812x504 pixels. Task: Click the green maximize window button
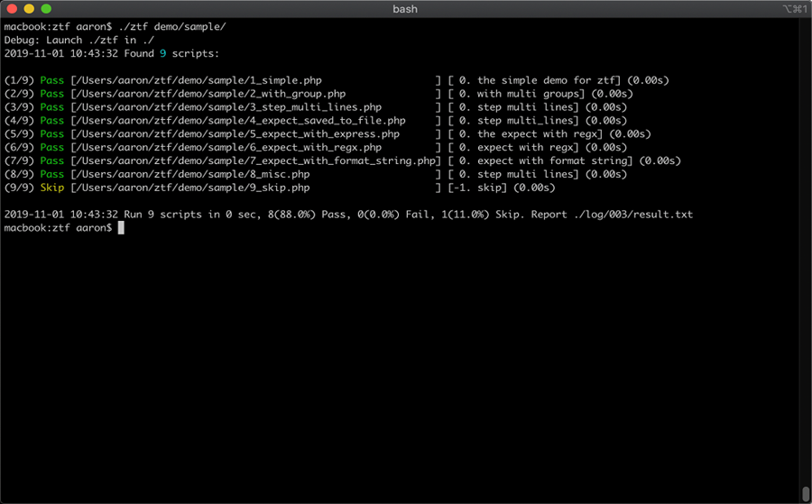point(46,9)
